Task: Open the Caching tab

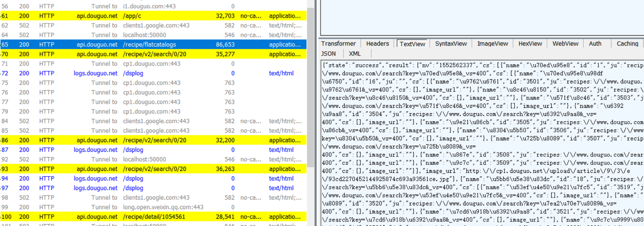Action: click(x=627, y=44)
